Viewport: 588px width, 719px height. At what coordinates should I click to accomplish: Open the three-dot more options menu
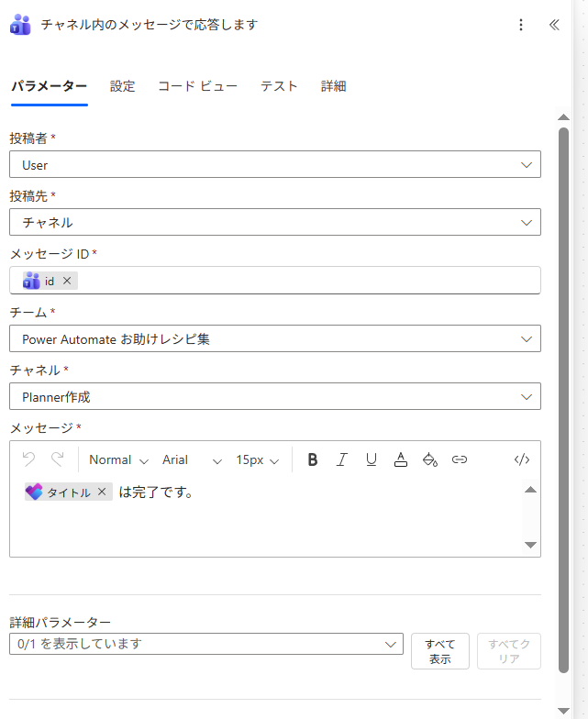[x=521, y=25]
